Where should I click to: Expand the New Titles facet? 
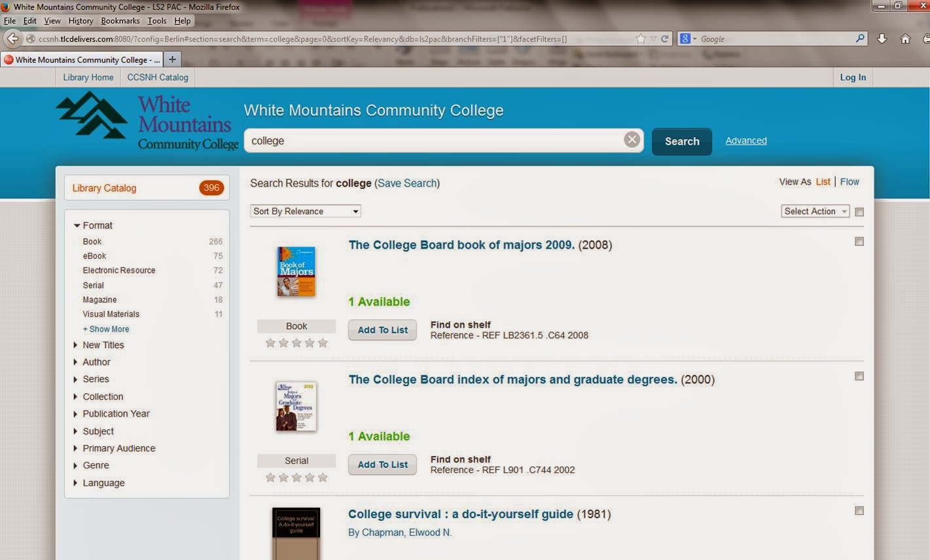click(x=99, y=345)
